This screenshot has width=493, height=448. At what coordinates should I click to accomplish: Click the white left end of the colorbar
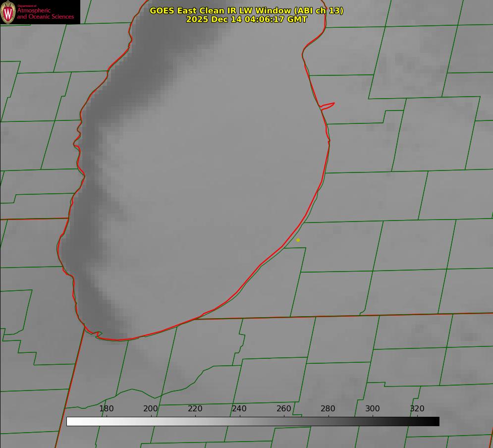pos(70,421)
